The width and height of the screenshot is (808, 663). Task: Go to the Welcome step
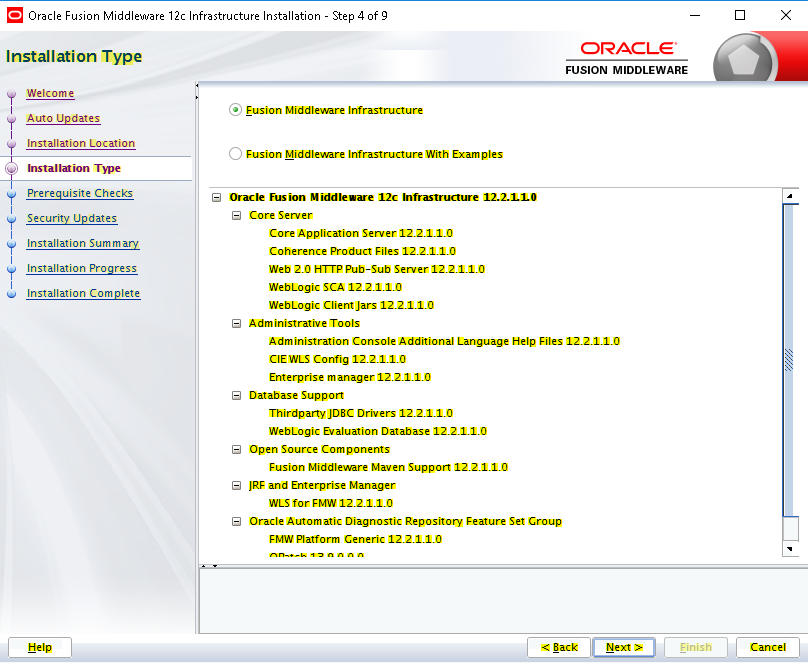point(50,93)
